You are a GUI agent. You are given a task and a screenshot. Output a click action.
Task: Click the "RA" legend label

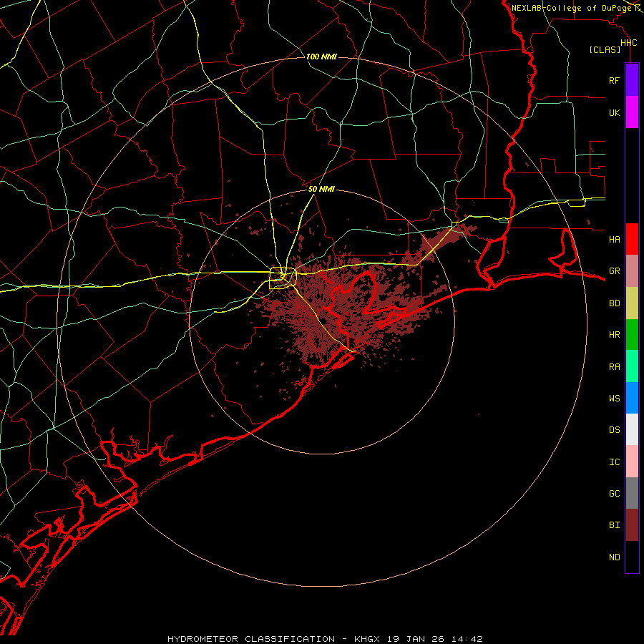coord(614,367)
